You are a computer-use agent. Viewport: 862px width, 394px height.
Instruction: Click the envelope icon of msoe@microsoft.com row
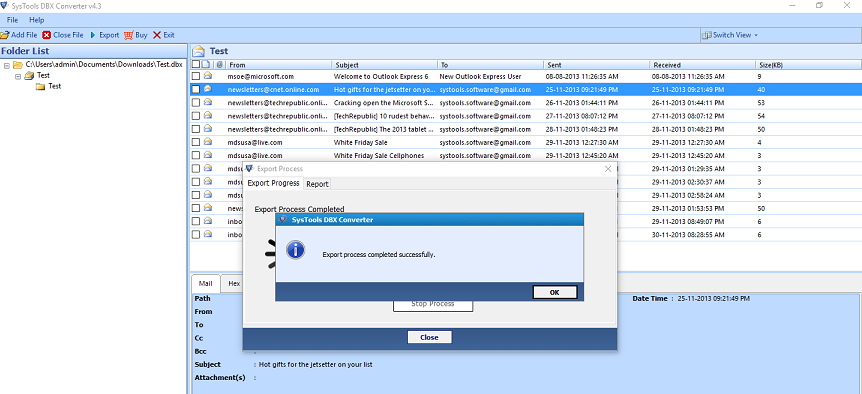[x=208, y=76]
